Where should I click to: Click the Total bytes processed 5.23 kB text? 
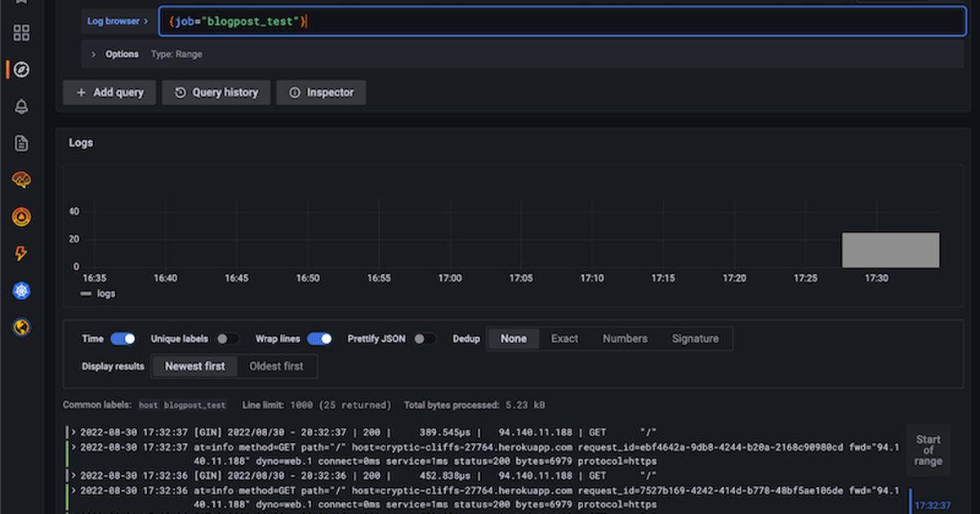(x=474, y=405)
